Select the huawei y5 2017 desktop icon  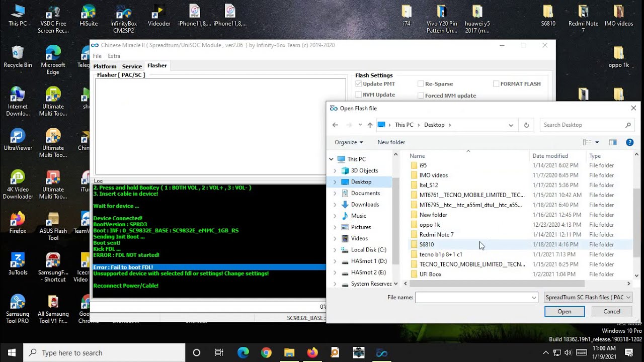click(477, 19)
